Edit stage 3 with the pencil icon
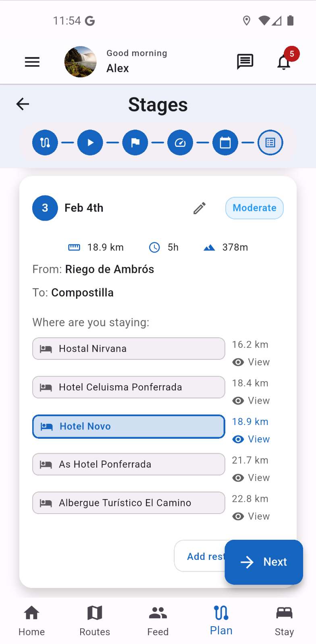 coord(200,208)
